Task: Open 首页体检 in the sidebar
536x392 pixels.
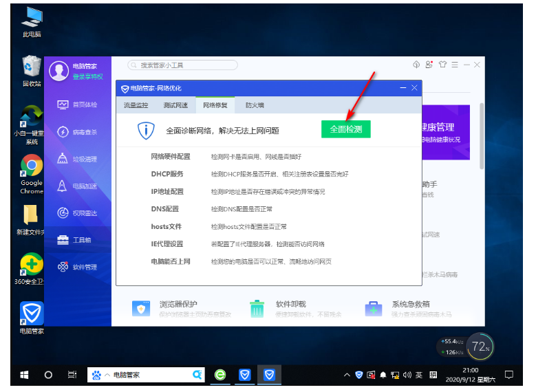Action: point(77,105)
